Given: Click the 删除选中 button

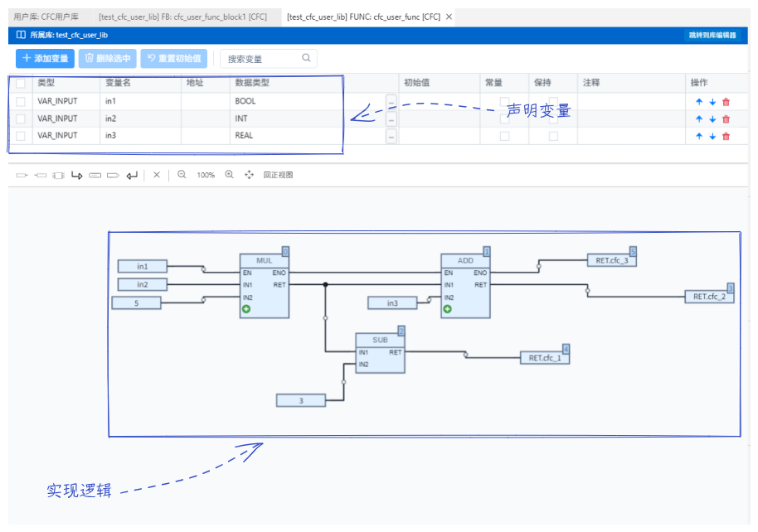Looking at the screenshot, I should [x=108, y=59].
